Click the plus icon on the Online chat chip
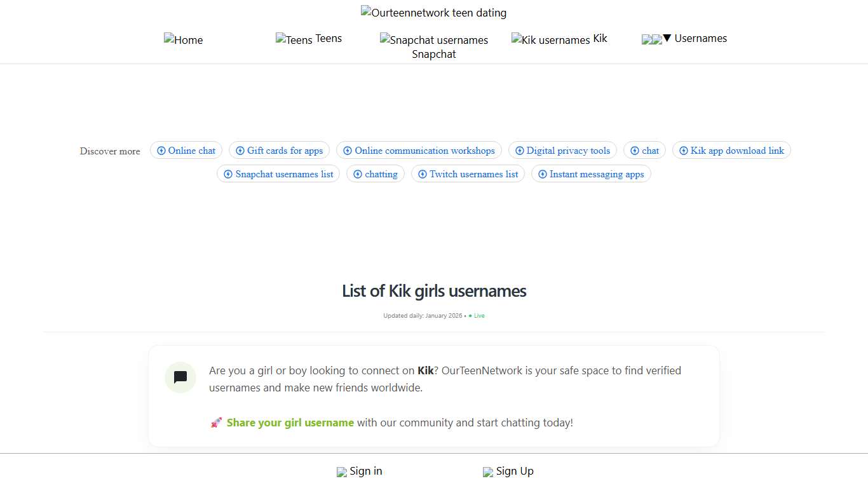Screen dimensions: 868x488 pyautogui.click(x=161, y=150)
